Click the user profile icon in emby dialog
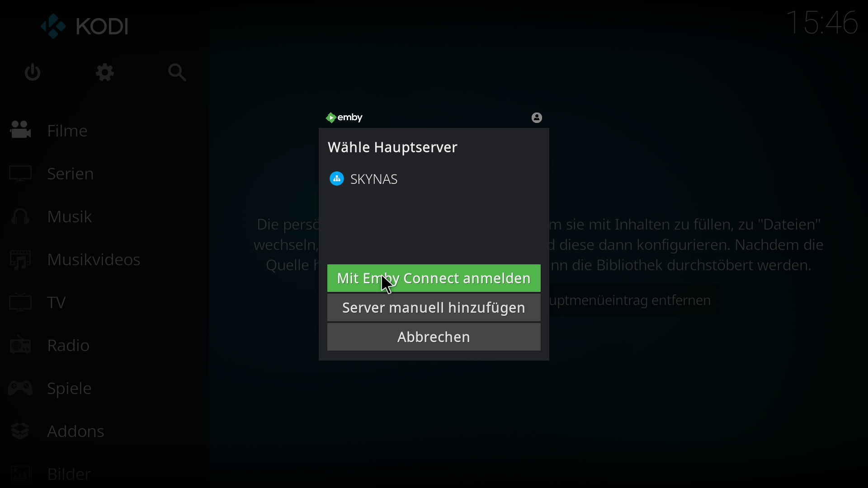This screenshot has width=868, height=488. 537,117
